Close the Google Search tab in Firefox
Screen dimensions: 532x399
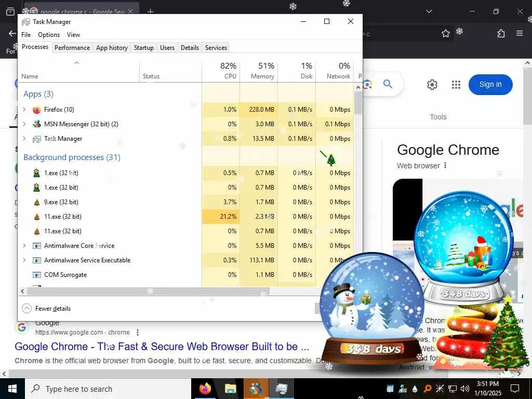pos(130,11)
